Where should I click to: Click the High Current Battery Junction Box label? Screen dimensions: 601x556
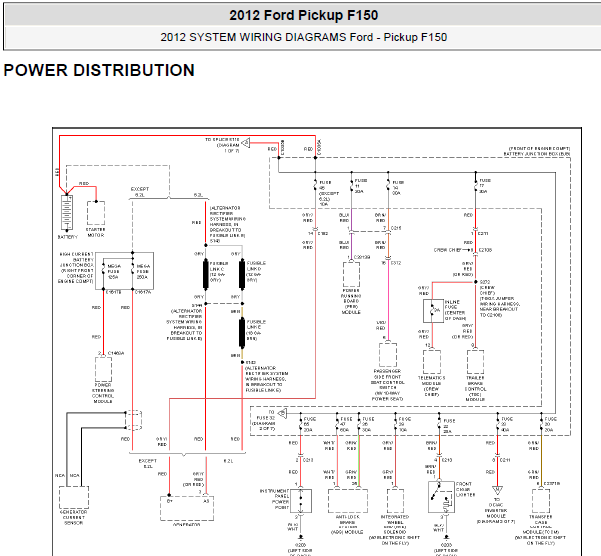(x=76, y=267)
